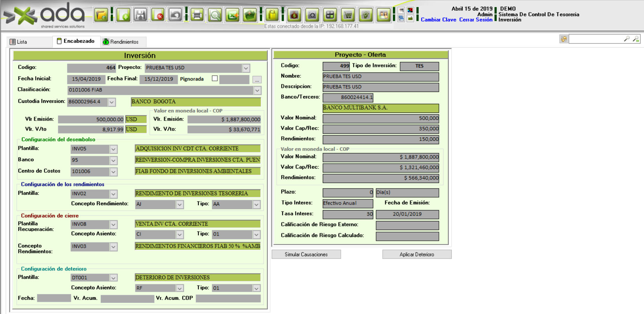Click the undo arrow toolbar icon
The width and height of the screenshot is (644, 314).
(x=175, y=15)
